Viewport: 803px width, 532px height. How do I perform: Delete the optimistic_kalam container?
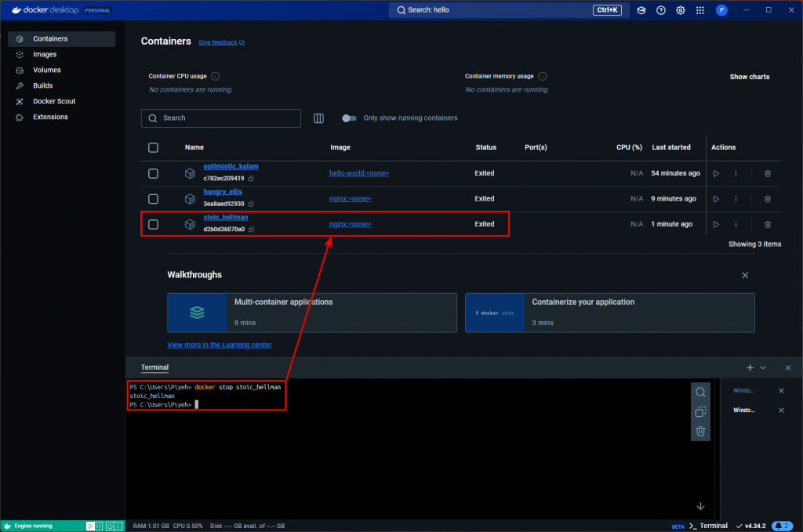pos(768,173)
